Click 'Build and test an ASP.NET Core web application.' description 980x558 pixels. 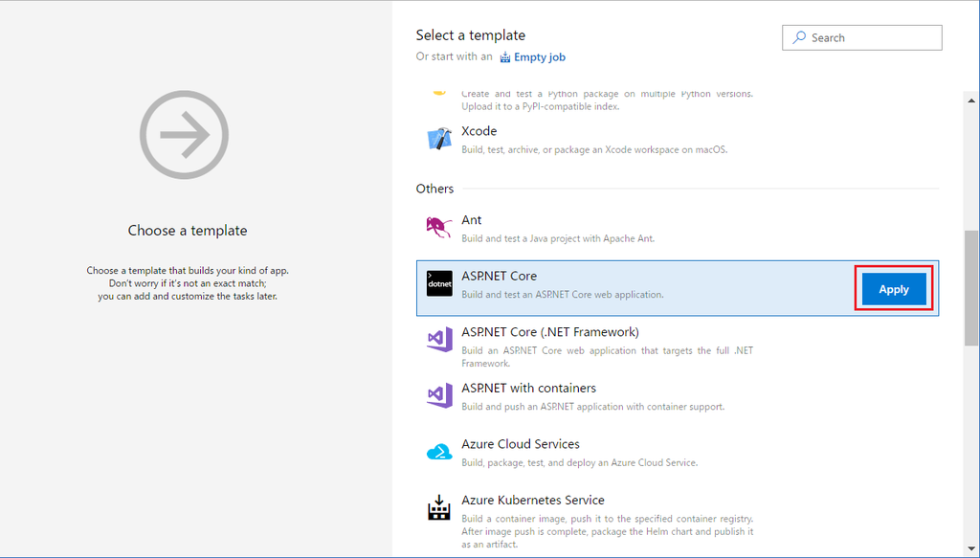(x=563, y=294)
